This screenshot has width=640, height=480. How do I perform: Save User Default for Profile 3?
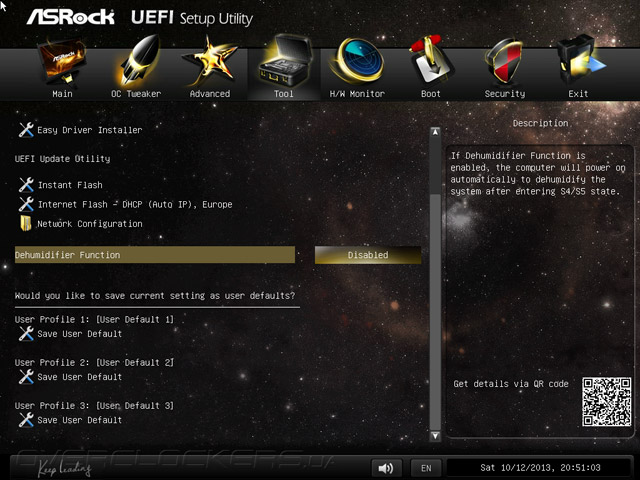(80, 420)
